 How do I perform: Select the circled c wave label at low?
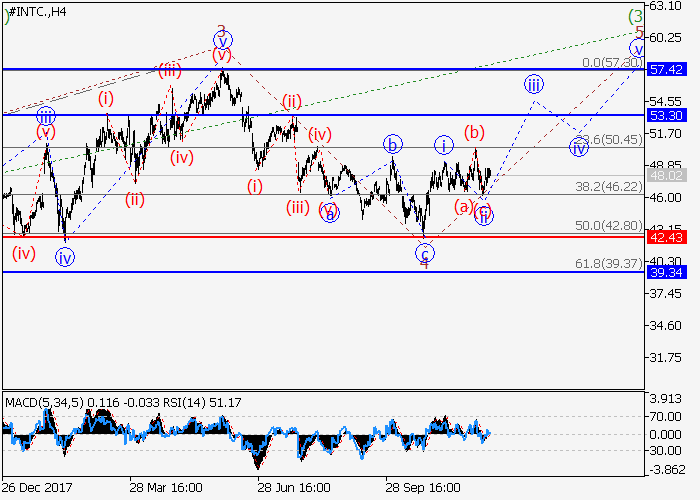425,252
